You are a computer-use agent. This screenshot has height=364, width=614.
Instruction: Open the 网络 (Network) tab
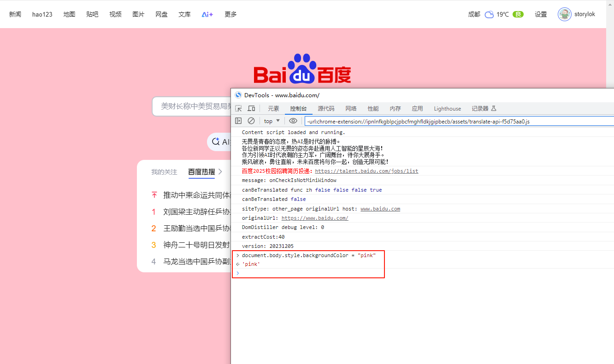351,109
